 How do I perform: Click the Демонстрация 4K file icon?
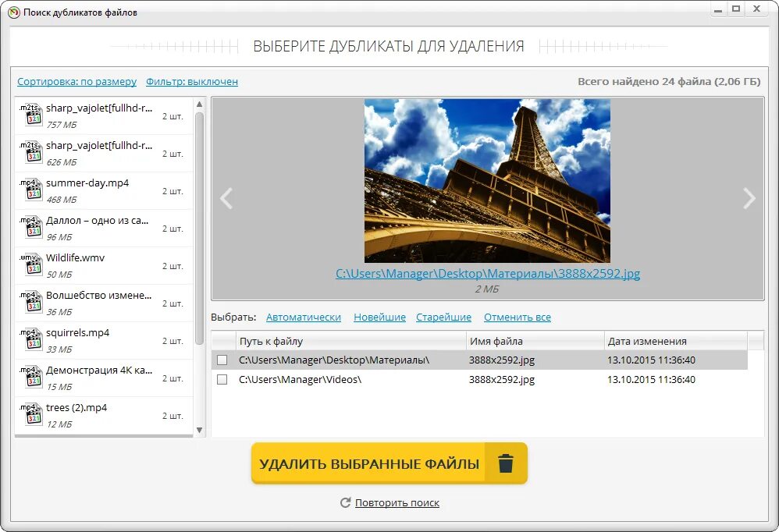pos(31,378)
